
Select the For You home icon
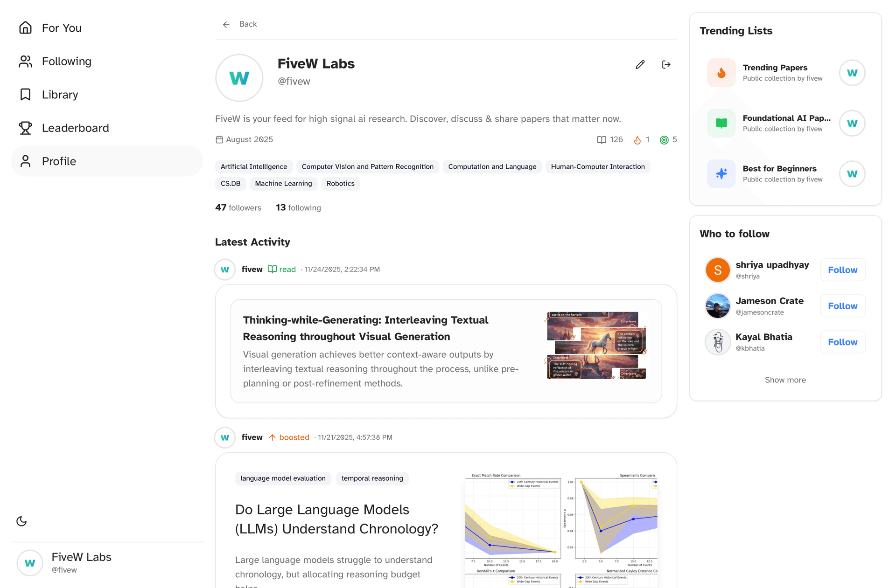(25, 28)
